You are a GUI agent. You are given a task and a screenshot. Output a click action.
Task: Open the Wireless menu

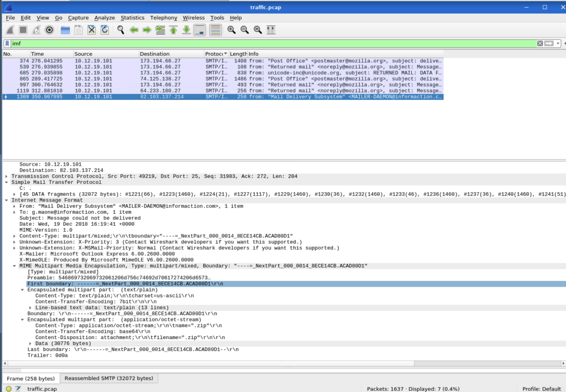click(x=193, y=18)
